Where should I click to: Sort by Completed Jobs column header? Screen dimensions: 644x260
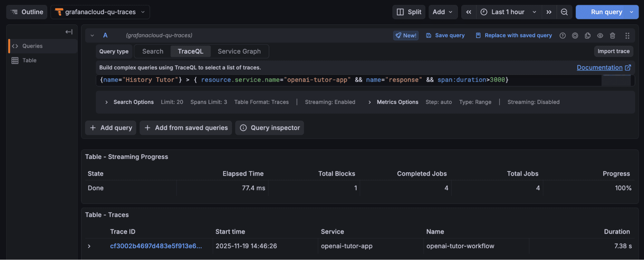422,174
